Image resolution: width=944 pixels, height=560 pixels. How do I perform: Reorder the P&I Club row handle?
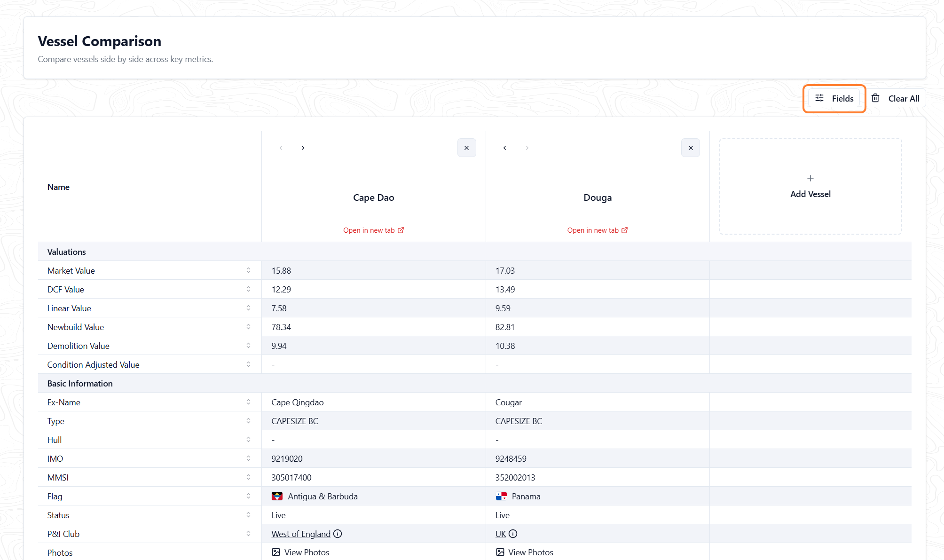(x=248, y=534)
